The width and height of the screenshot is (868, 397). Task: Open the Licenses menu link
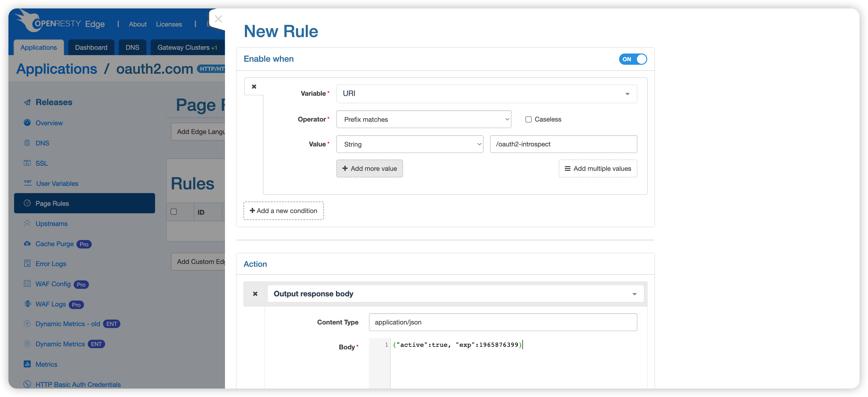(x=169, y=24)
